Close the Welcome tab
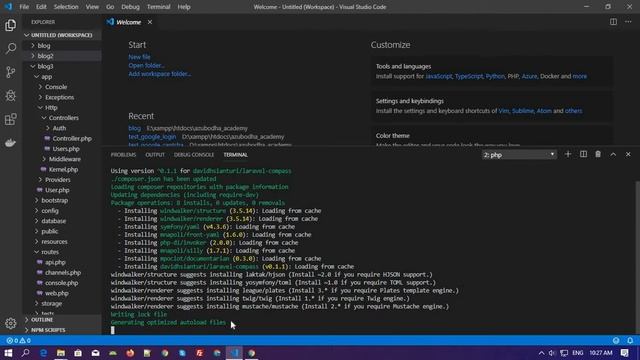 (x=150, y=22)
